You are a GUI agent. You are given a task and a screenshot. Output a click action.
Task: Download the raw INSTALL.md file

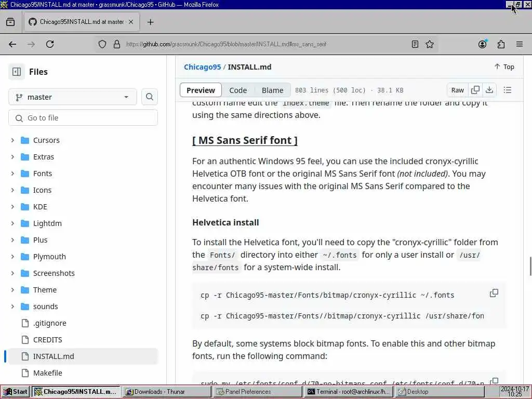click(x=489, y=90)
